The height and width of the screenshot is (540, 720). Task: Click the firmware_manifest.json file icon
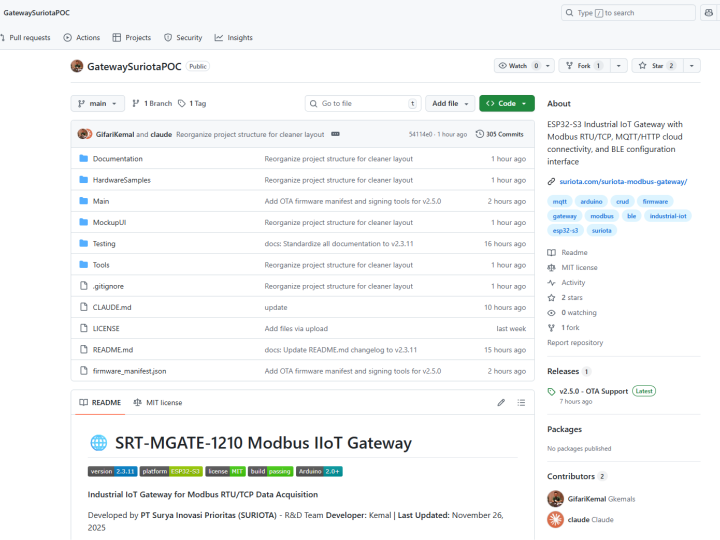[83, 371]
